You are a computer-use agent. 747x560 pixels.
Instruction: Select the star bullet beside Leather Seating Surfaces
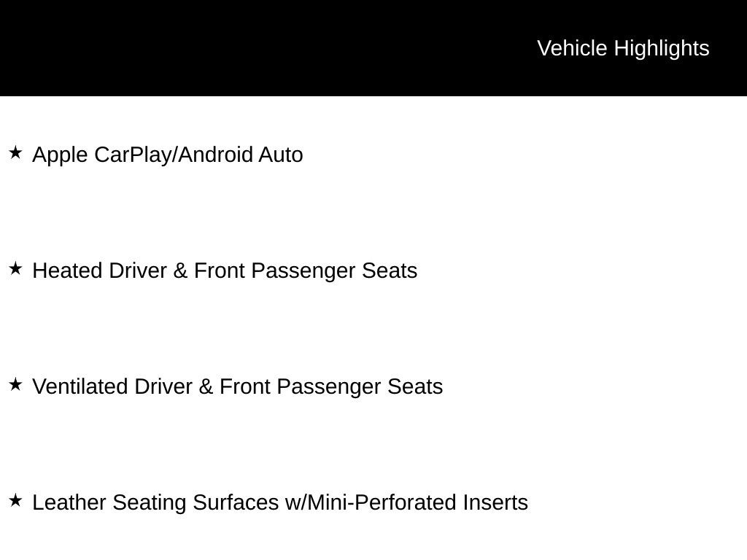coord(16,500)
